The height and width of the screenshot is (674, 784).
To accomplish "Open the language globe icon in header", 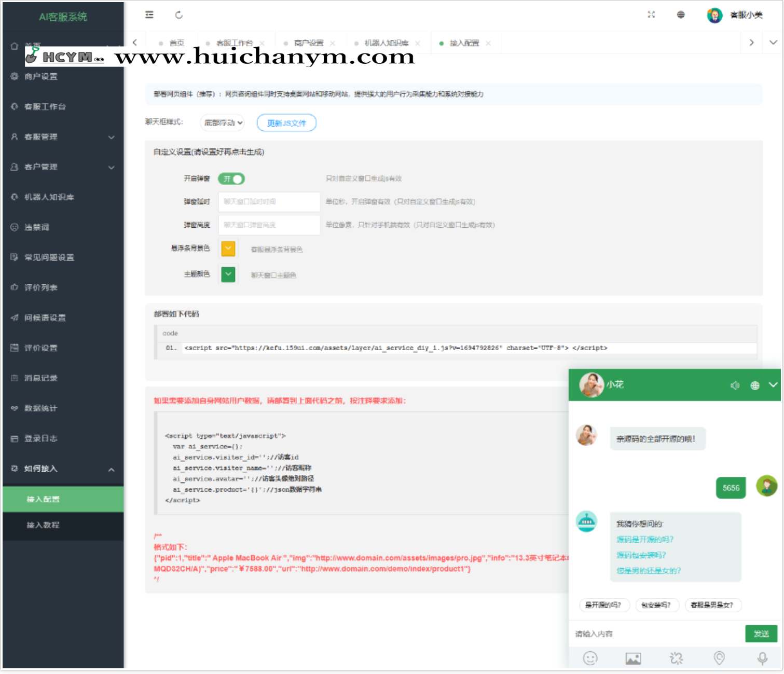I will [681, 15].
